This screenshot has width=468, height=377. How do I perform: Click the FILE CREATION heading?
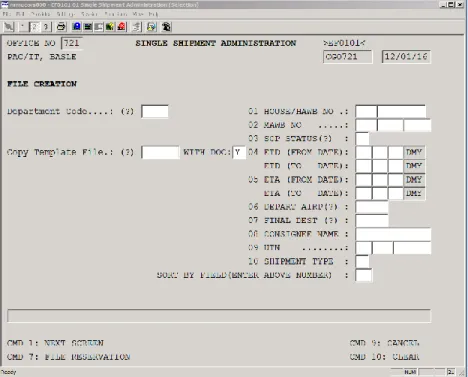pos(42,84)
